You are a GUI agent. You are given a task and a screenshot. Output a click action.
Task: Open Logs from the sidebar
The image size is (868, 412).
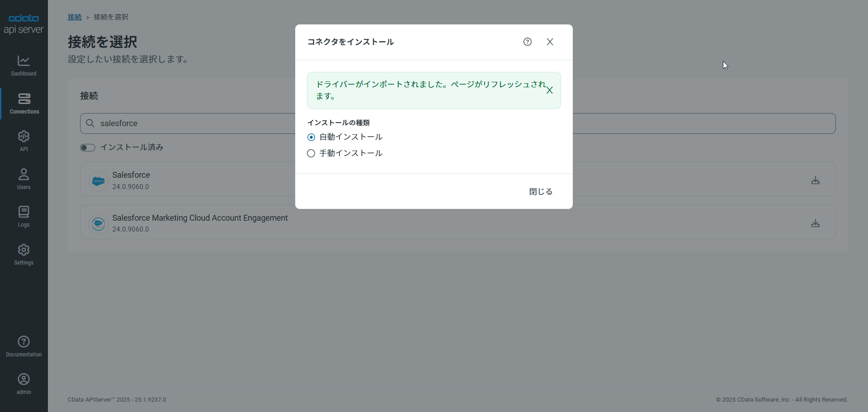point(24,217)
